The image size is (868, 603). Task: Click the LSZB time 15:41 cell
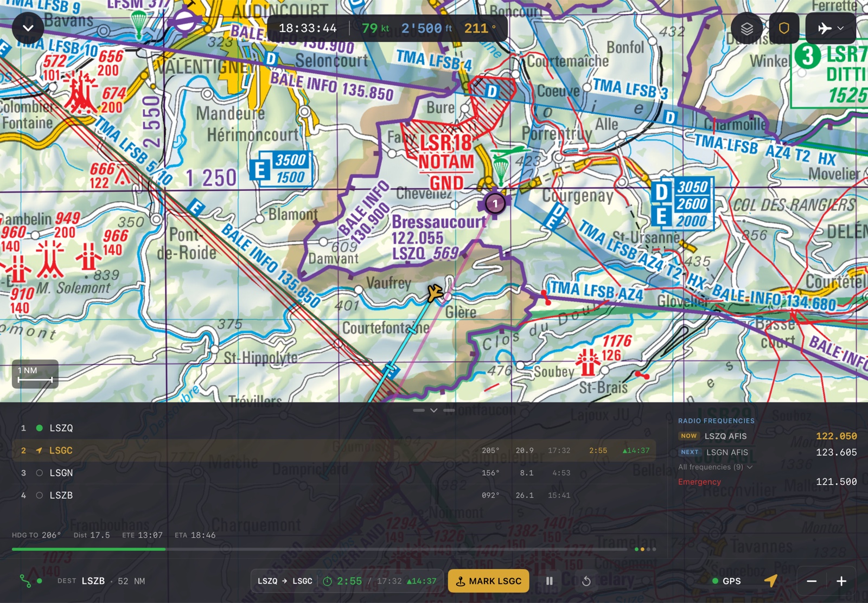coord(559,495)
